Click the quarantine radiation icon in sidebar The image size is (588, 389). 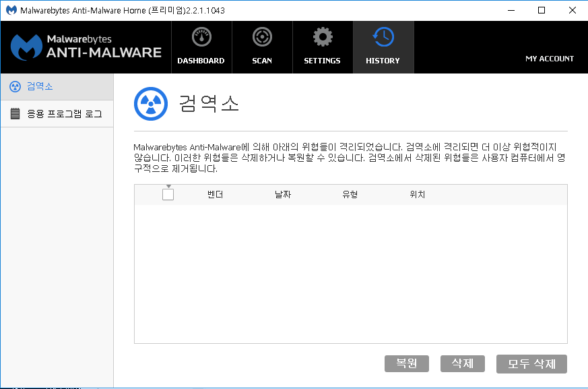[15, 87]
